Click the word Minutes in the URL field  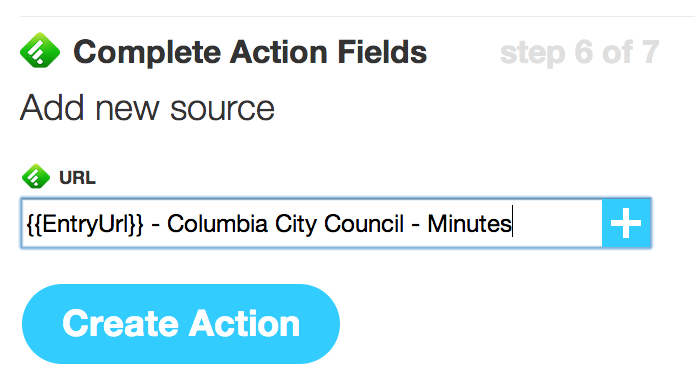(469, 223)
